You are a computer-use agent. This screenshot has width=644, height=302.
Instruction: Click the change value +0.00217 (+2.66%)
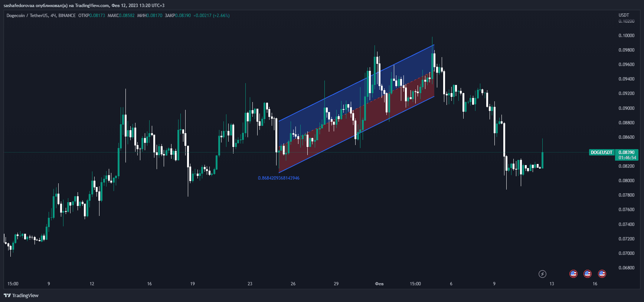[212, 16]
